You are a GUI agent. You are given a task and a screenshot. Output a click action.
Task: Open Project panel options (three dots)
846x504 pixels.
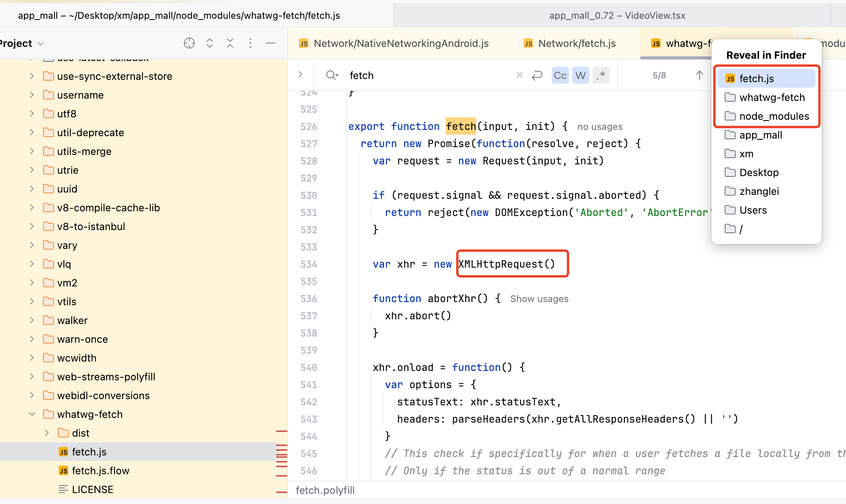250,43
